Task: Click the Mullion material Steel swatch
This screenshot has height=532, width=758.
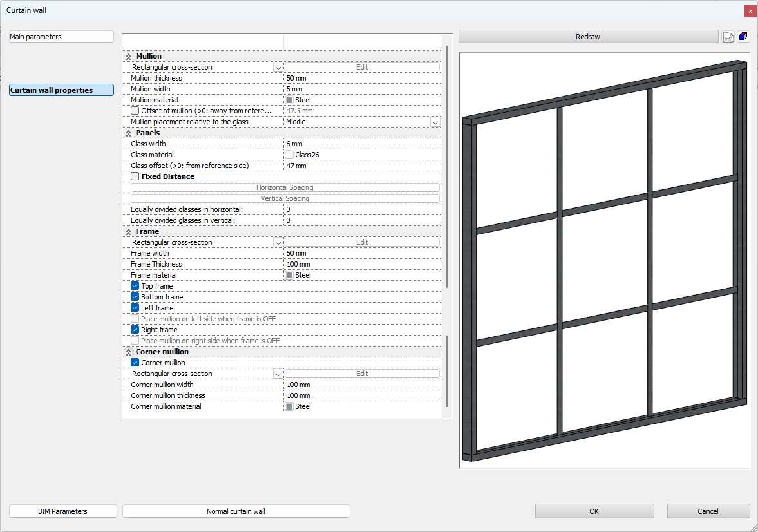Action: point(289,100)
